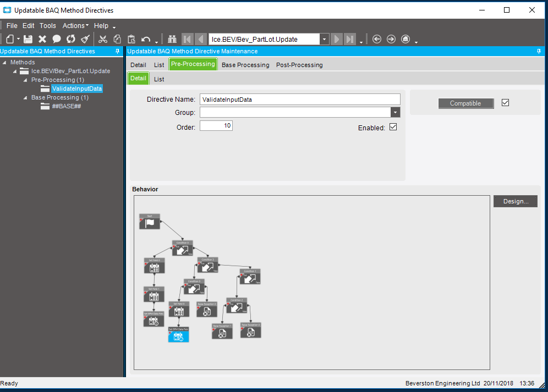This screenshot has height=392, width=548.
Task: Select the Condition 0 node linked from Start
Action: [x=183, y=248]
